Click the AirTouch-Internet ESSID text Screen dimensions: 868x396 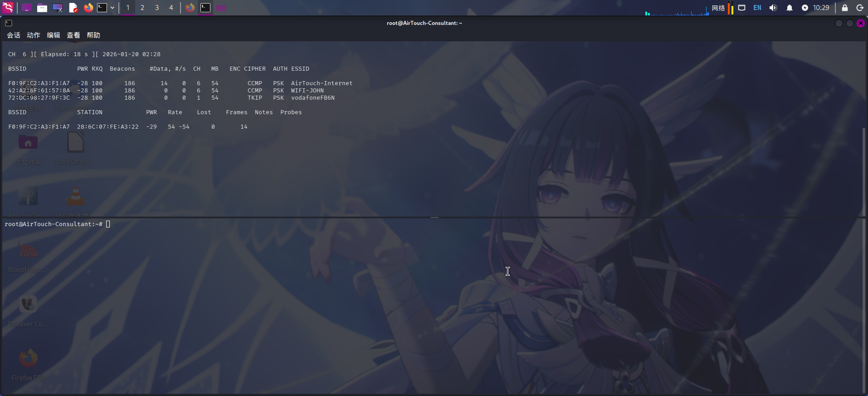coord(322,83)
